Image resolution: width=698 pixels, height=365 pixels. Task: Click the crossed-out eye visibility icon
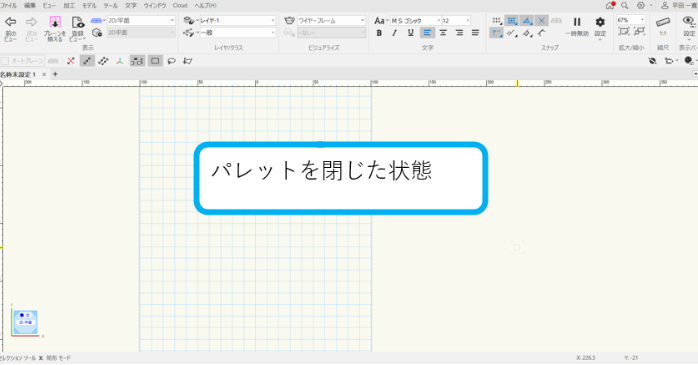(653, 61)
